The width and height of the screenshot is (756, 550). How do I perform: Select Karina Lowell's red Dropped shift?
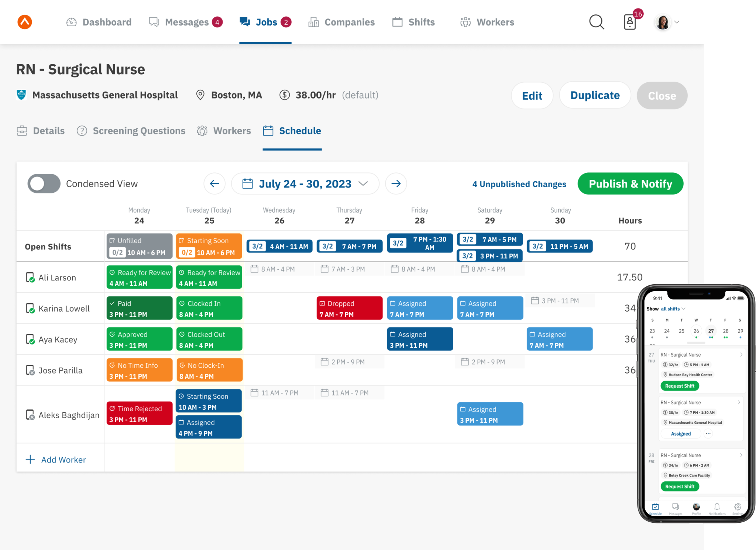click(x=349, y=308)
